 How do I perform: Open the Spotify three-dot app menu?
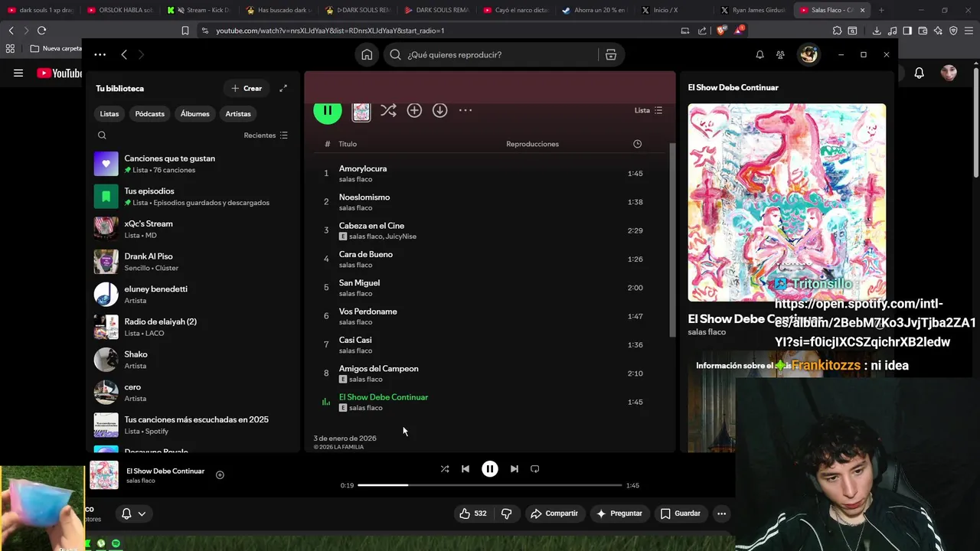pos(100,54)
